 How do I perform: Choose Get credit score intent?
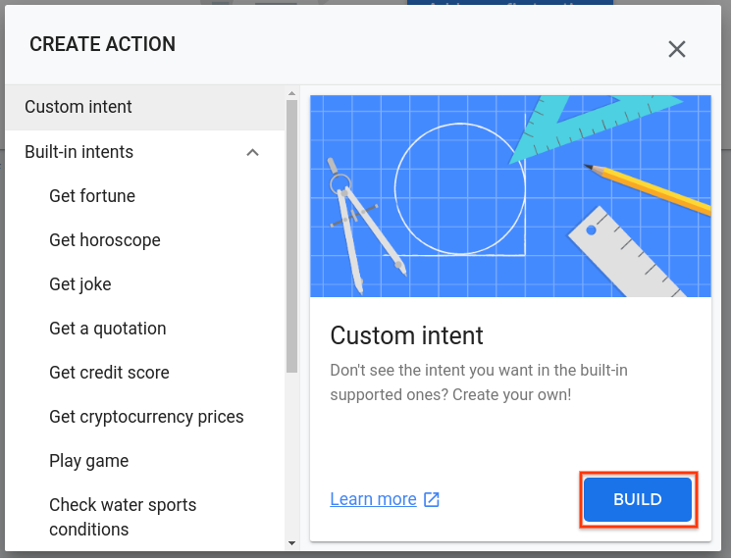coord(109,373)
